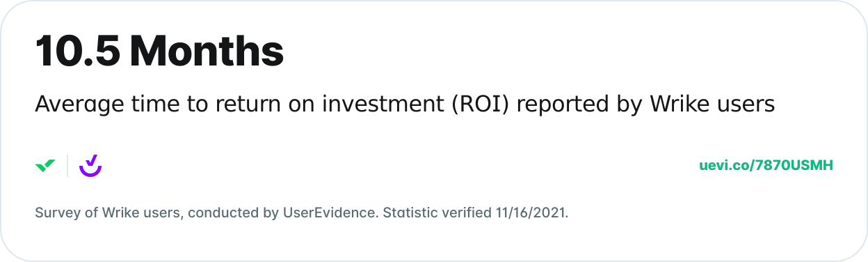Click the number "10.5" in the heading
Screen dimensions: 868x262
click(77, 51)
